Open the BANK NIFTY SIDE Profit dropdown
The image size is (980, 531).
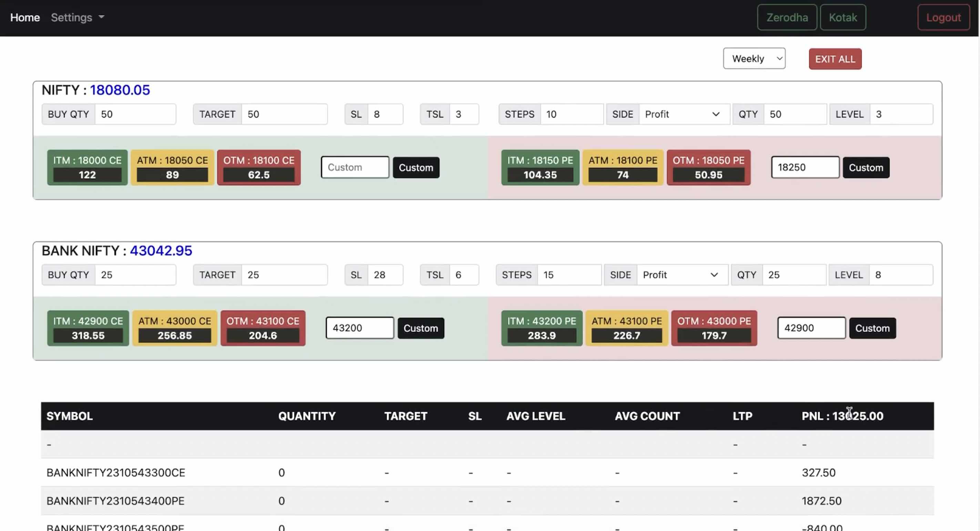[682, 275]
